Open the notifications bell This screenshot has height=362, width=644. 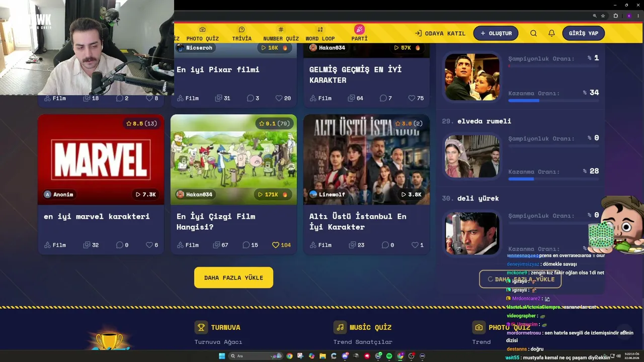pos(551,33)
